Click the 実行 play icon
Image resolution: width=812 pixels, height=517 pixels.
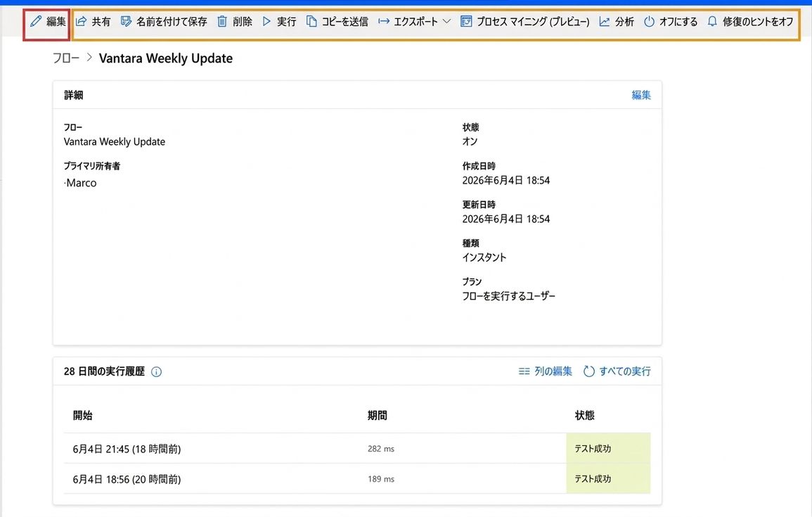pyautogui.click(x=266, y=21)
